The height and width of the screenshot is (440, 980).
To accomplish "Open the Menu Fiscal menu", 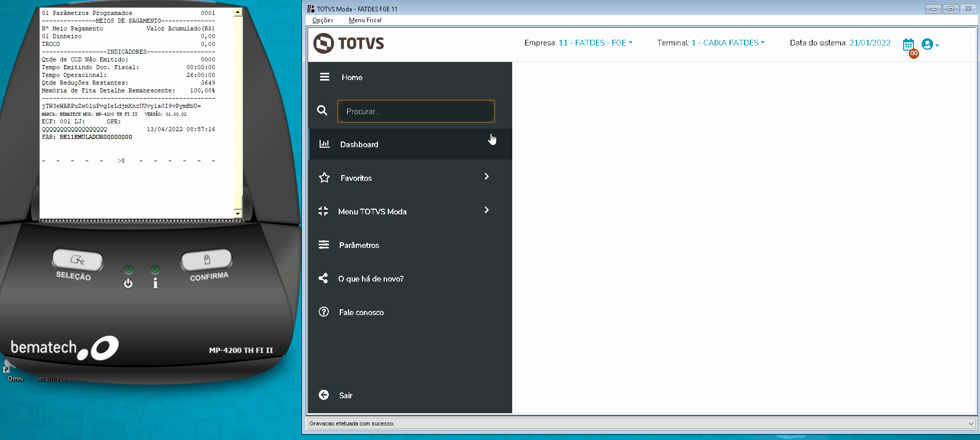I will [x=365, y=20].
